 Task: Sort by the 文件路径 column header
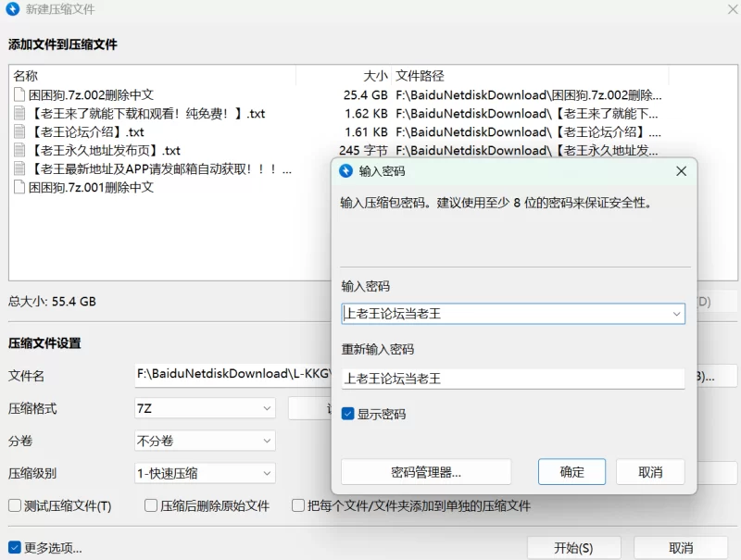420,76
